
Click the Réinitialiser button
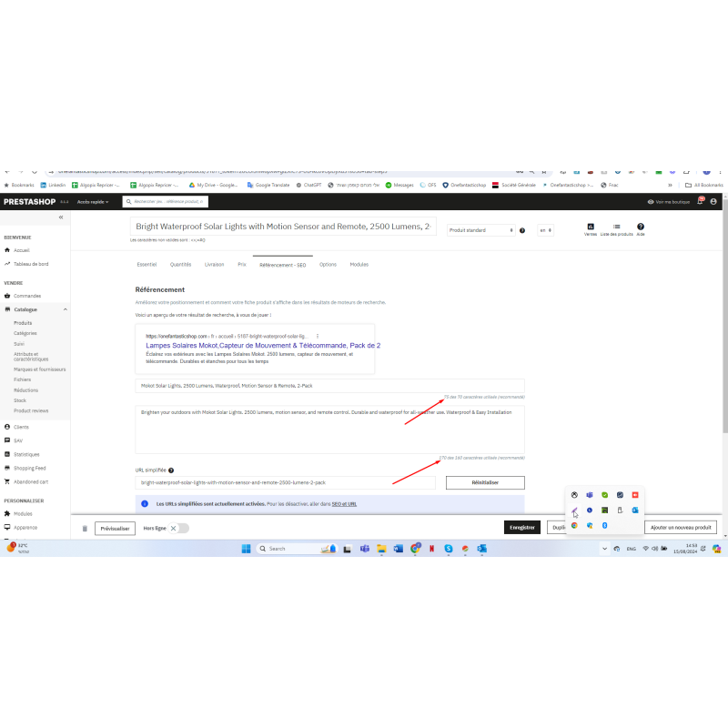click(x=485, y=482)
